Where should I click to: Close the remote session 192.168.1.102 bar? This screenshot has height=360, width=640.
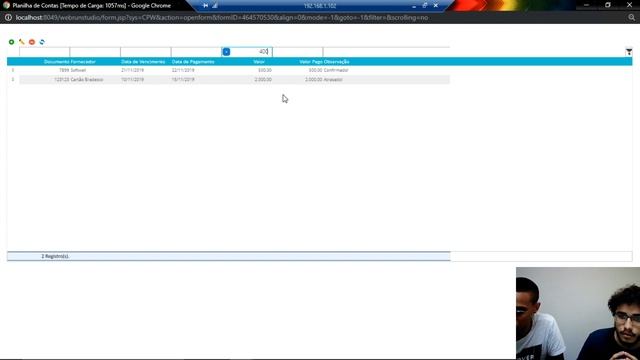pos(436,6)
